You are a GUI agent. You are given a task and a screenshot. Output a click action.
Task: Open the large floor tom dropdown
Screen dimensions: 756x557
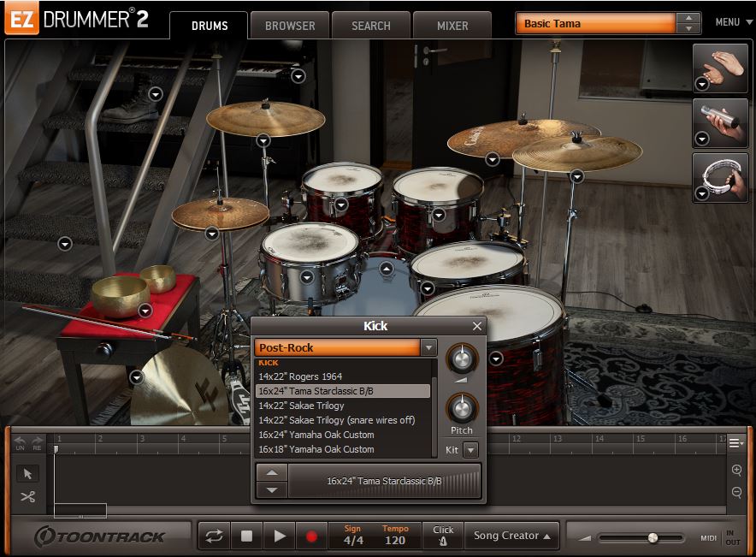coord(496,358)
